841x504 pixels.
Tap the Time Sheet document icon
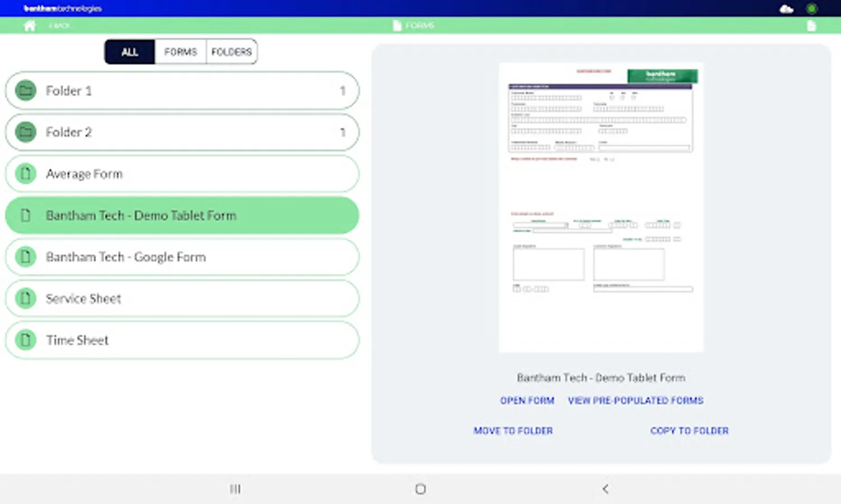(x=26, y=340)
